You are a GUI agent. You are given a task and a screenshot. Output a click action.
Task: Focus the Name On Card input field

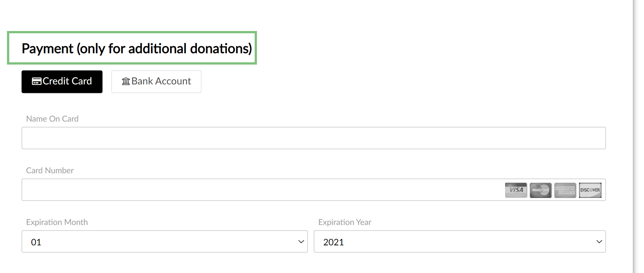tap(313, 138)
